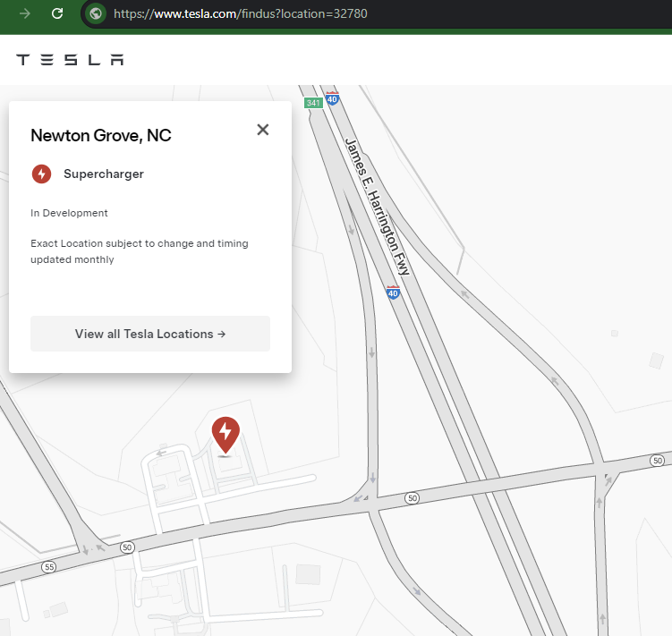Click Route 50 shield at far right
Viewport: 672px width, 636px height.
coord(657,461)
